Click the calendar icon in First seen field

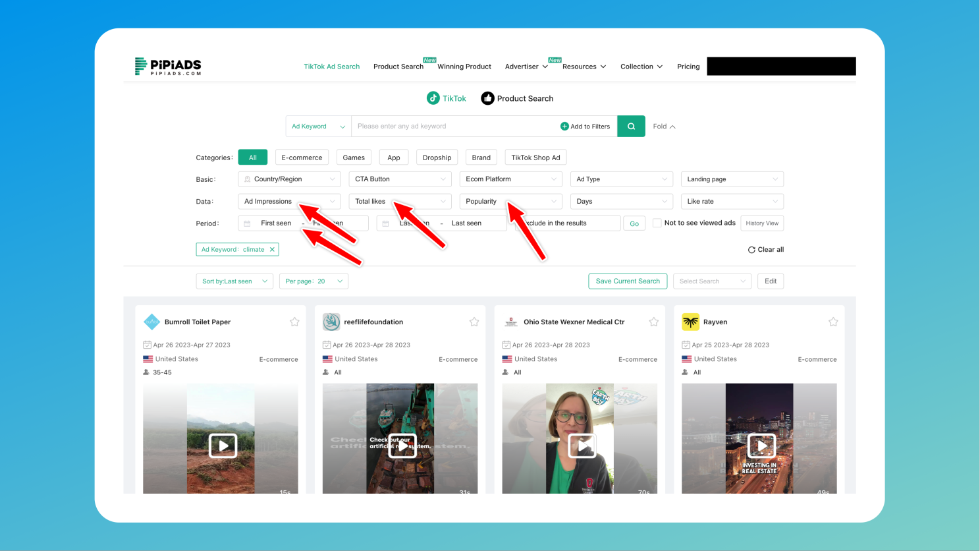(x=248, y=223)
